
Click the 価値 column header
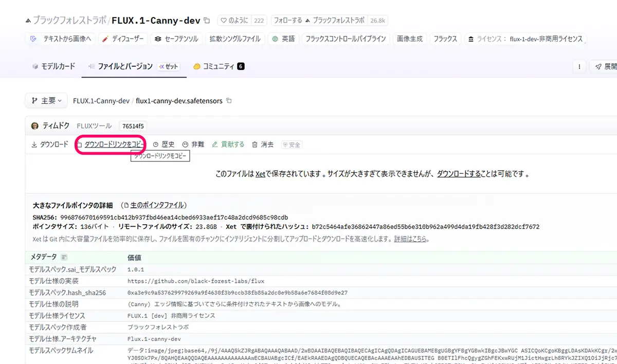click(x=134, y=257)
